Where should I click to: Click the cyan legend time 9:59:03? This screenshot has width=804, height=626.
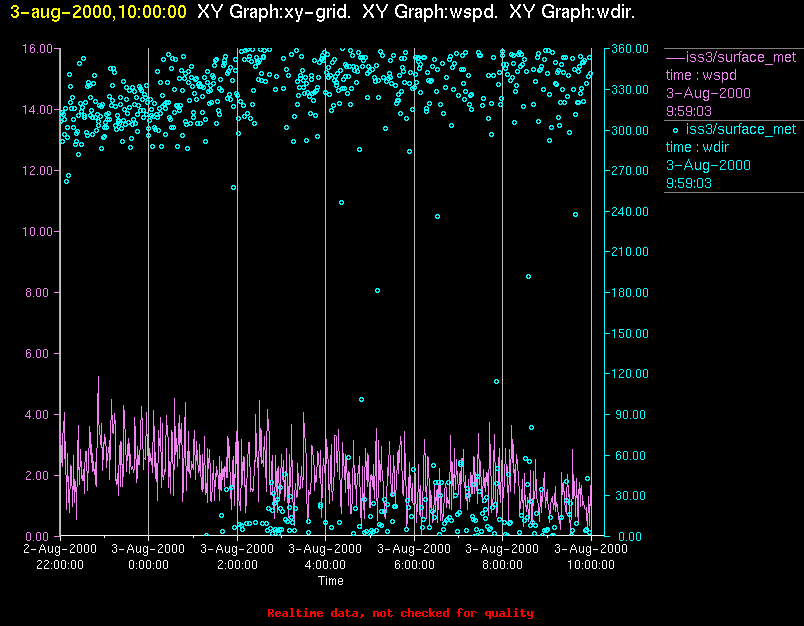(x=689, y=183)
